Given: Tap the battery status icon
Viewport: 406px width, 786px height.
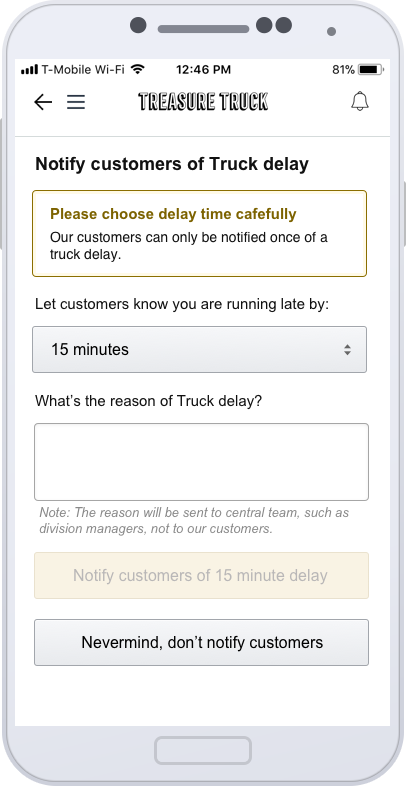Looking at the screenshot, I should point(371,70).
